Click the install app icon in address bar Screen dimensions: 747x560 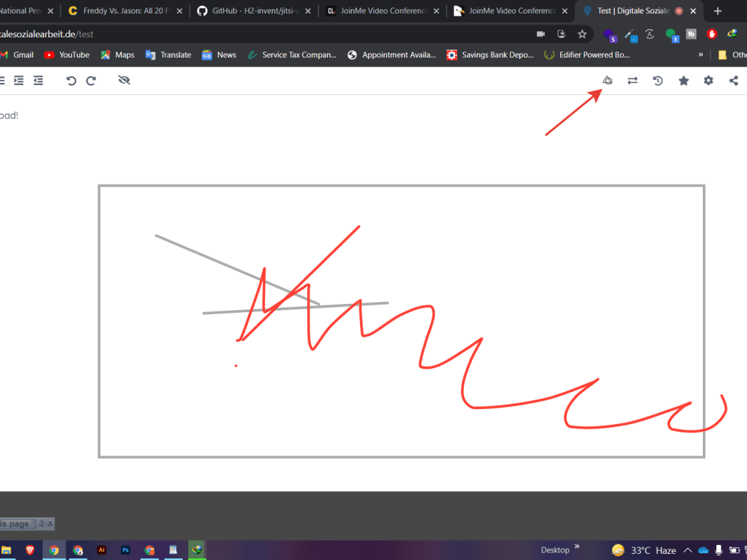pos(561,34)
